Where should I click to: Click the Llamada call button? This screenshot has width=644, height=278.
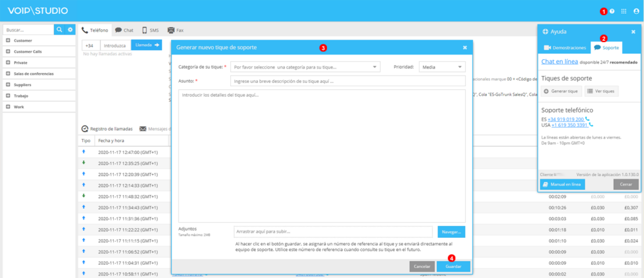(147, 45)
